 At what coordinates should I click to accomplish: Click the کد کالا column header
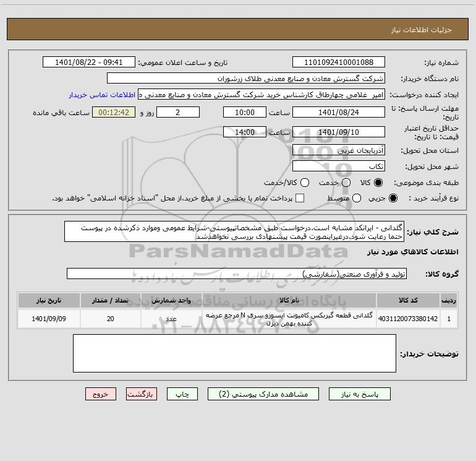tap(408, 300)
